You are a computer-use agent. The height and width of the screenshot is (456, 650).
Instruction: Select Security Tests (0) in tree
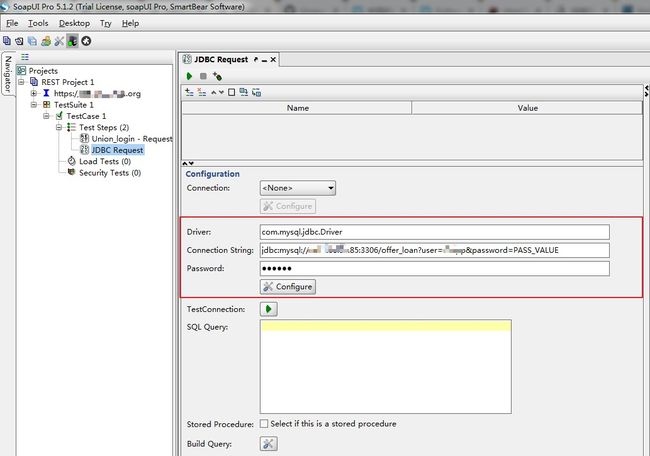point(110,172)
